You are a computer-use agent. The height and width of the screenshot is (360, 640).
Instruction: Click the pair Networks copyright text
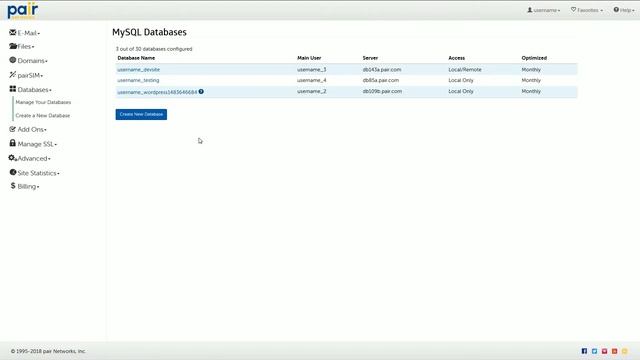(48, 351)
